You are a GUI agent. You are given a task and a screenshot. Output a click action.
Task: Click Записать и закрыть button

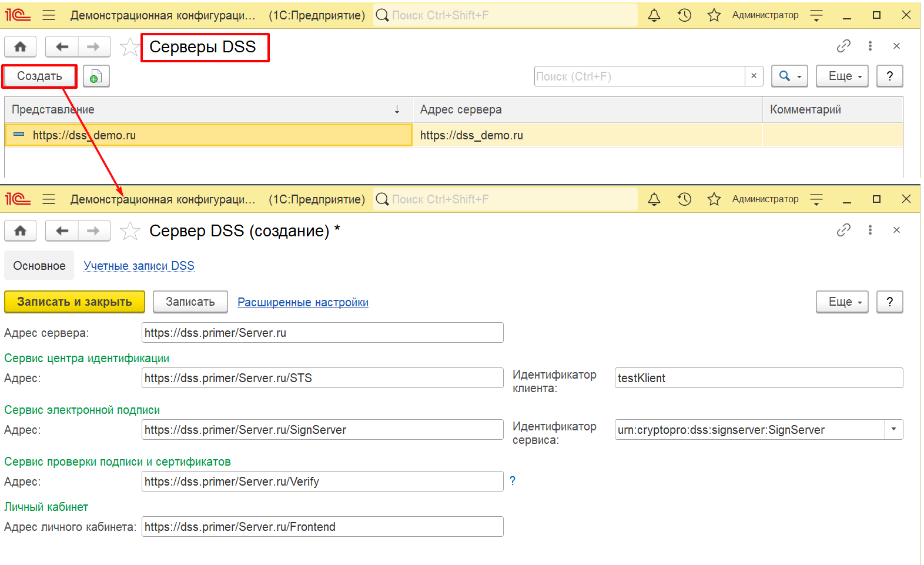(x=75, y=302)
